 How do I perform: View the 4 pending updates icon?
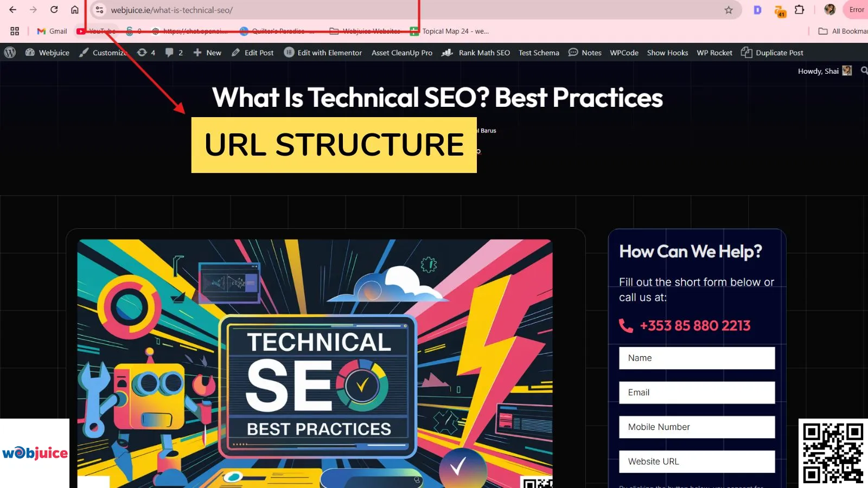pyautogui.click(x=146, y=53)
